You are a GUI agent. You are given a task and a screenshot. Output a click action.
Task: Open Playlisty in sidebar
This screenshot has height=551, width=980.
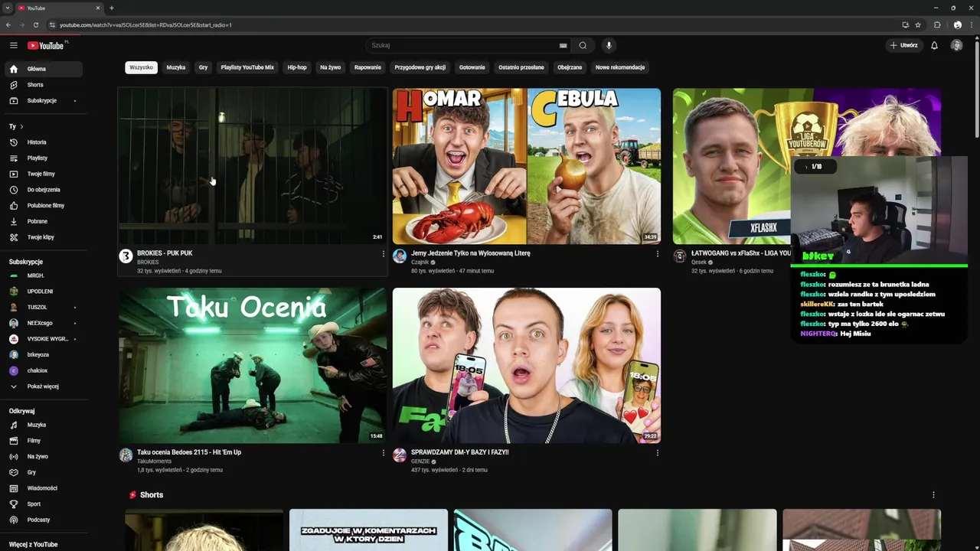44,158
